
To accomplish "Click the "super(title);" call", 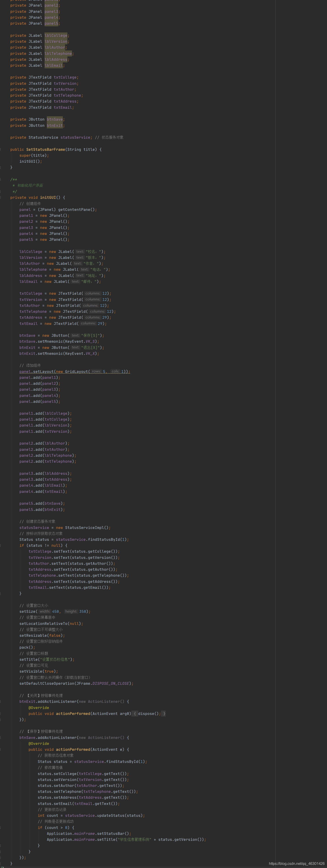I will (x=34, y=156).
